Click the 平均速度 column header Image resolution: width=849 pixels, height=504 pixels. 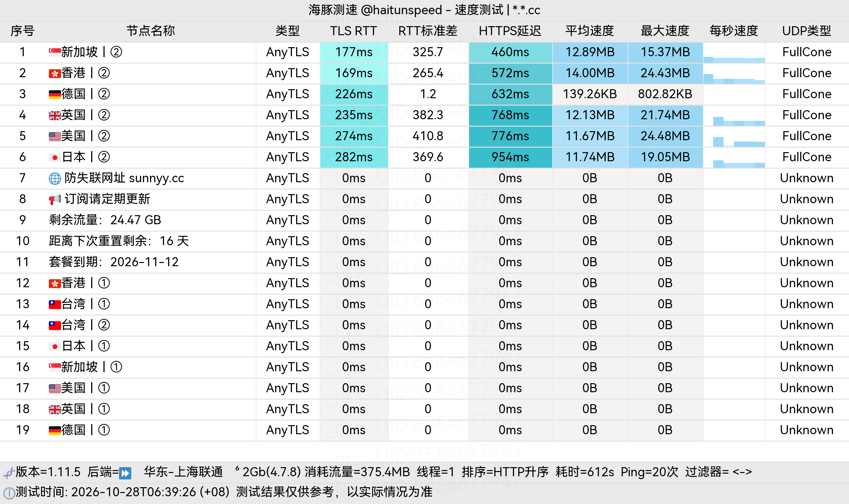point(590,31)
